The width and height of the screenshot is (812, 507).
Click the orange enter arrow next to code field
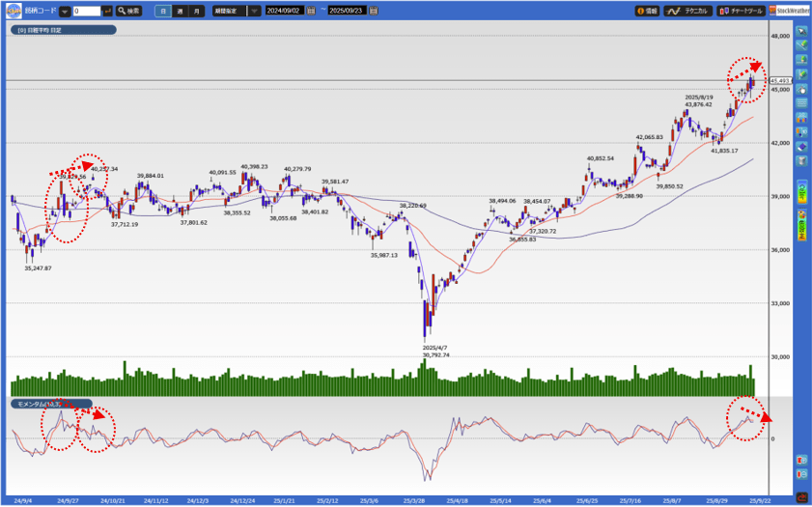107,11
